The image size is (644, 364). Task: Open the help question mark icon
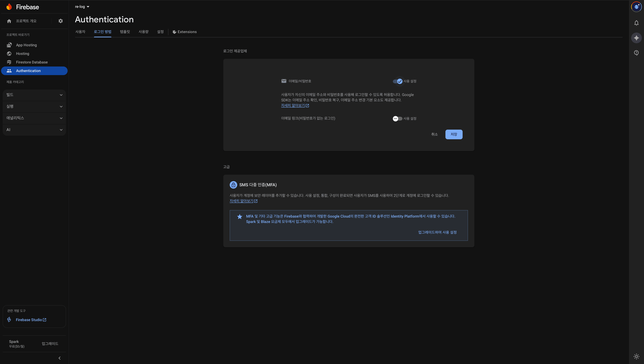636,53
